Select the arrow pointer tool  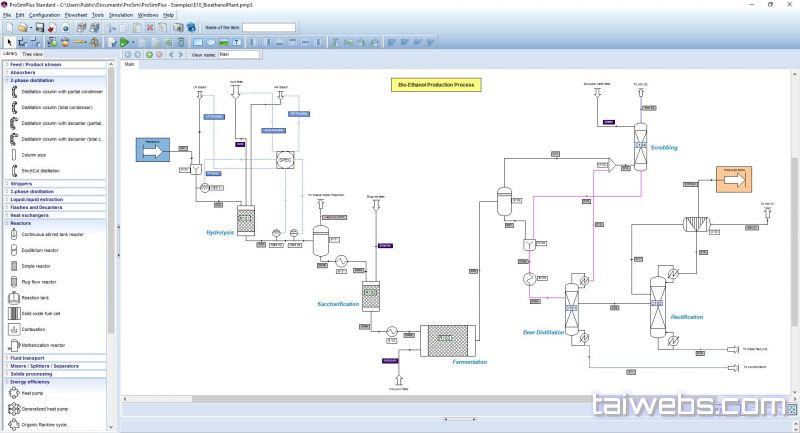(x=8, y=42)
